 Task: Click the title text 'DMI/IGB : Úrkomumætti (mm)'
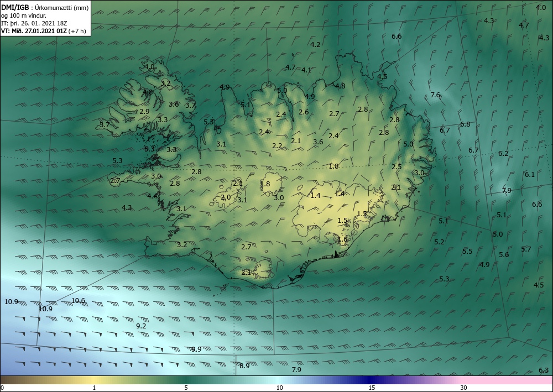[x=45, y=8]
